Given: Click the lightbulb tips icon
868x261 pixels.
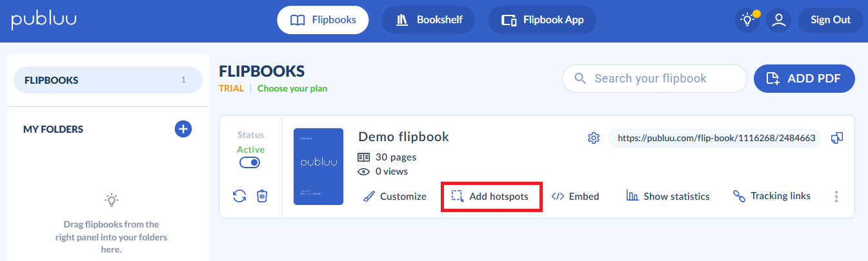Looking at the screenshot, I should click(x=747, y=20).
